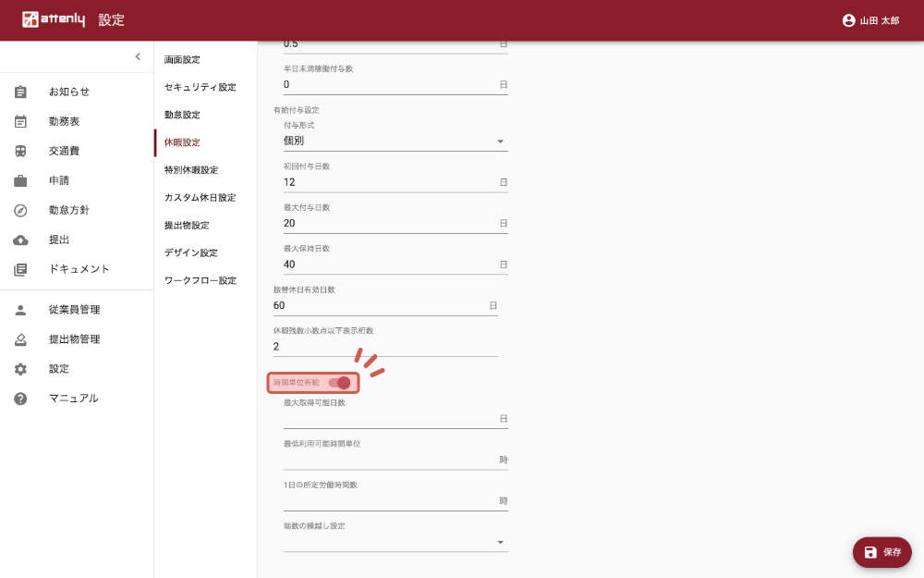Collapse the sidebar with the chevron

(x=138, y=56)
